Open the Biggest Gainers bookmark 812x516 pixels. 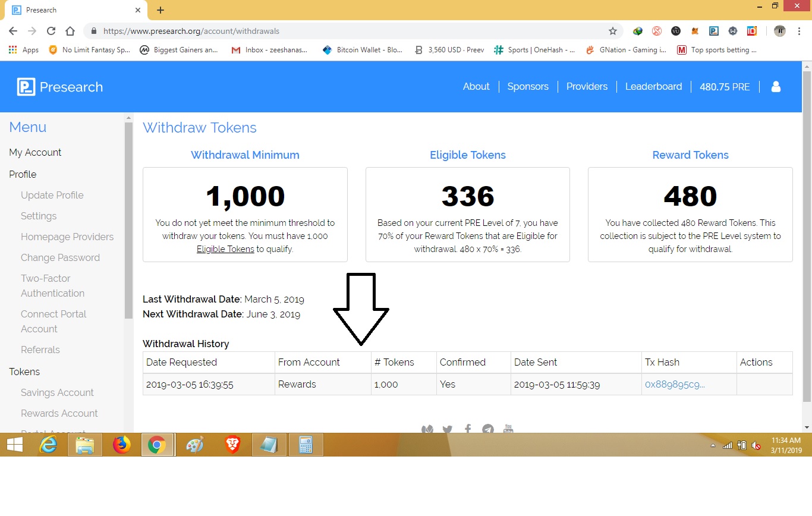(x=179, y=50)
